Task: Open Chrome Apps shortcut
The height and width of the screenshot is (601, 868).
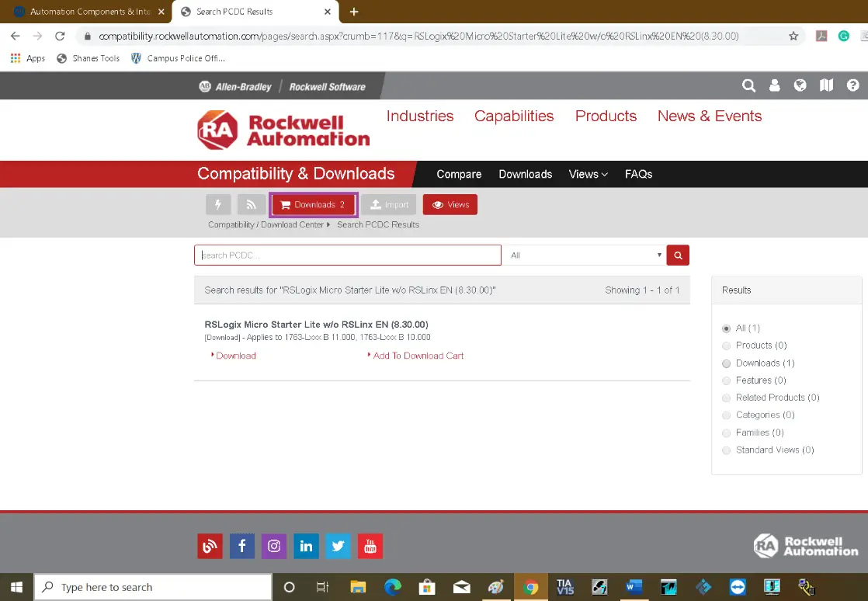Action: tap(28, 58)
